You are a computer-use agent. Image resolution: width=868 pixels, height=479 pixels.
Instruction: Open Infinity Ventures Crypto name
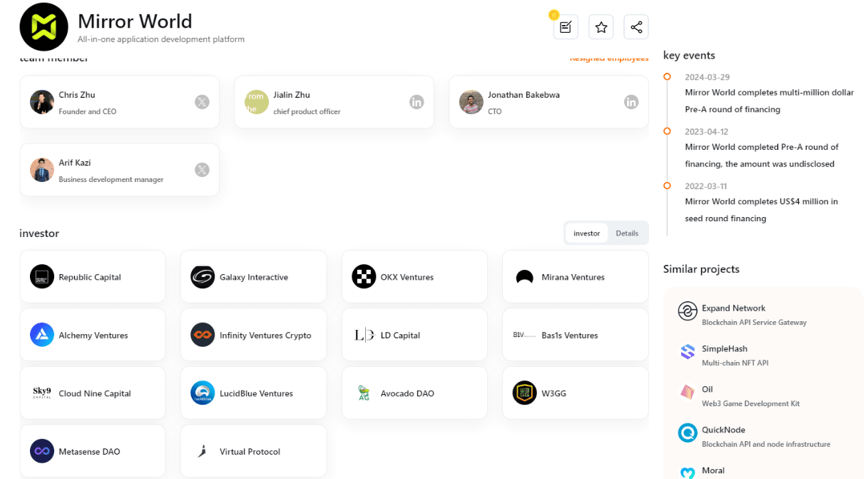(x=265, y=336)
